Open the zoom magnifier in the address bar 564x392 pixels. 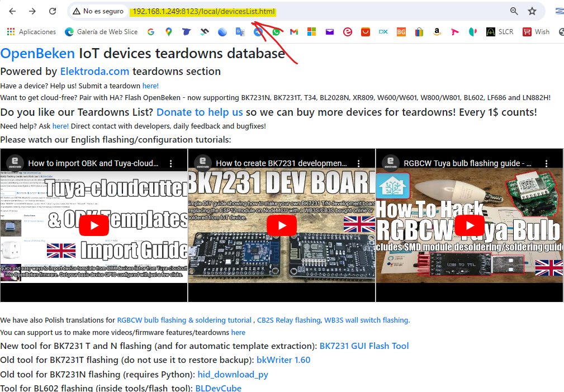point(514,11)
